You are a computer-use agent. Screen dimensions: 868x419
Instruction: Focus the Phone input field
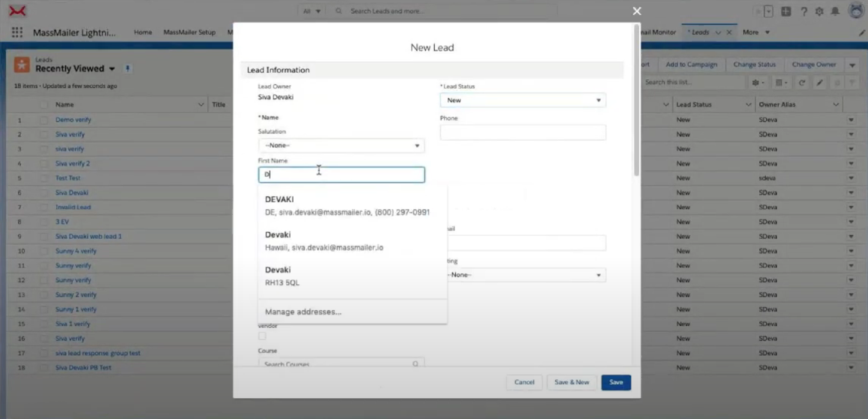523,132
